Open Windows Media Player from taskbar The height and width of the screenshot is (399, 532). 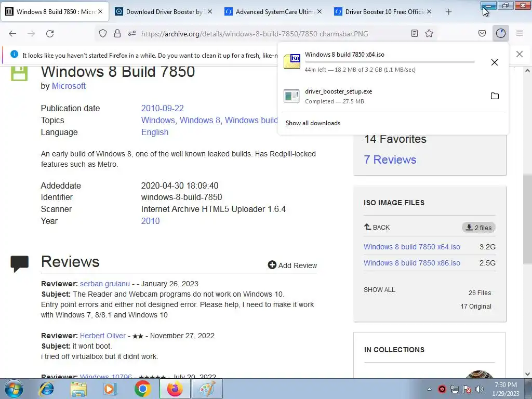pyautogui.click(x=110, y=389)
